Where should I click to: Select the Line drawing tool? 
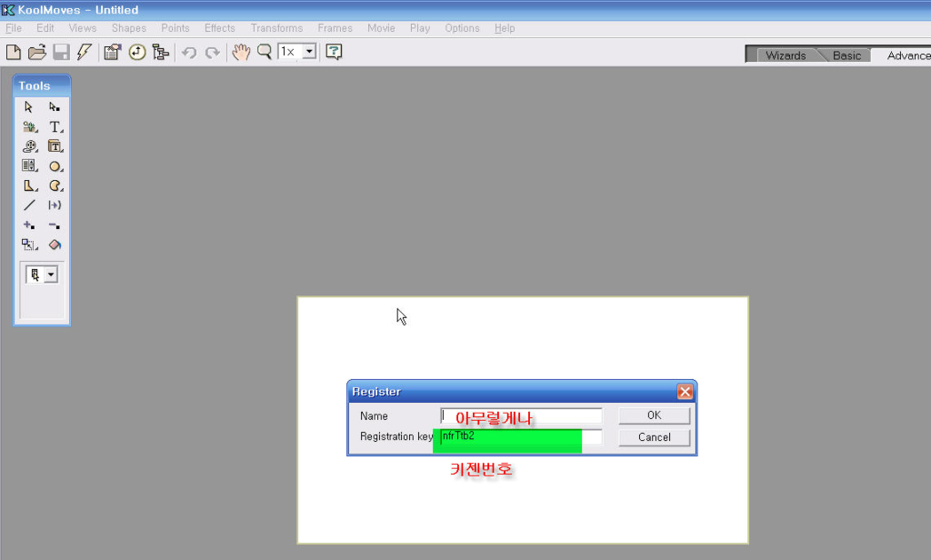(29, 205)
